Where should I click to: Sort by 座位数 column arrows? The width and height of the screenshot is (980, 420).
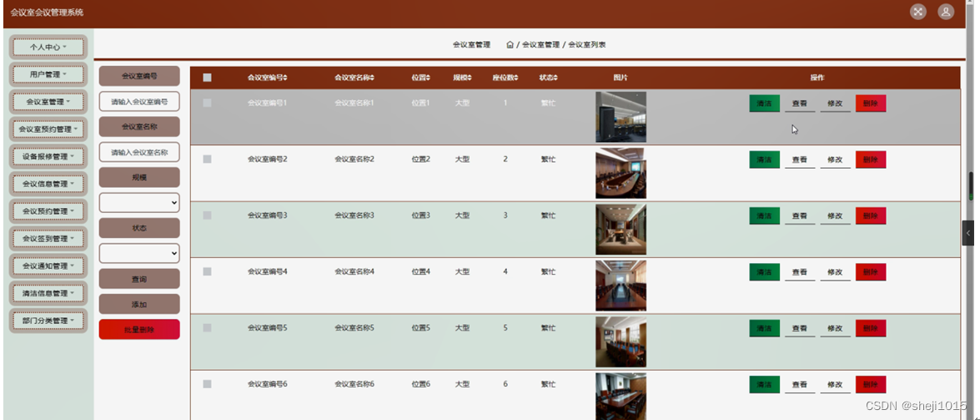pyautogui.click(x=515, y=78)
